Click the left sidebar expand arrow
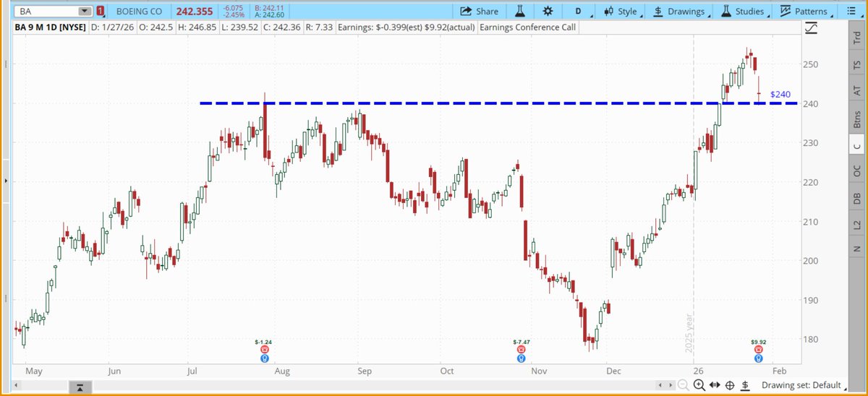The height and width of the screenshot is (396, 868). click(x=6, y=180)
